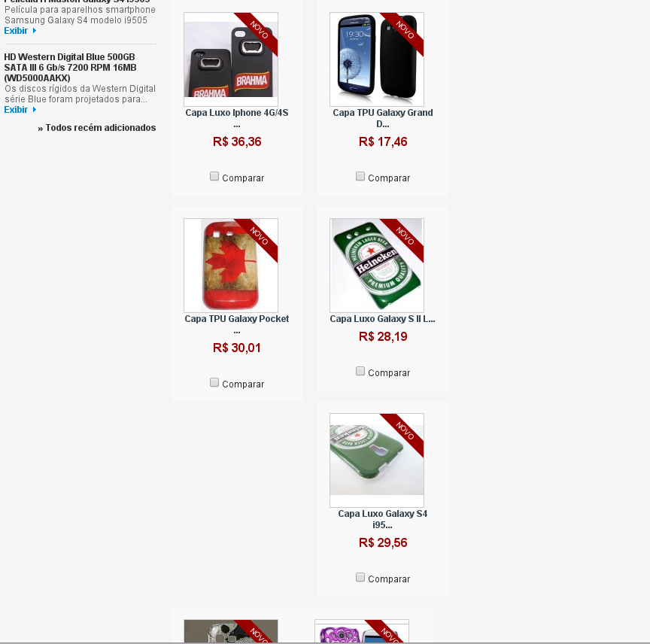
Task: Open the Capa TPU Galaxy Grand D... link
Action: 383,118
